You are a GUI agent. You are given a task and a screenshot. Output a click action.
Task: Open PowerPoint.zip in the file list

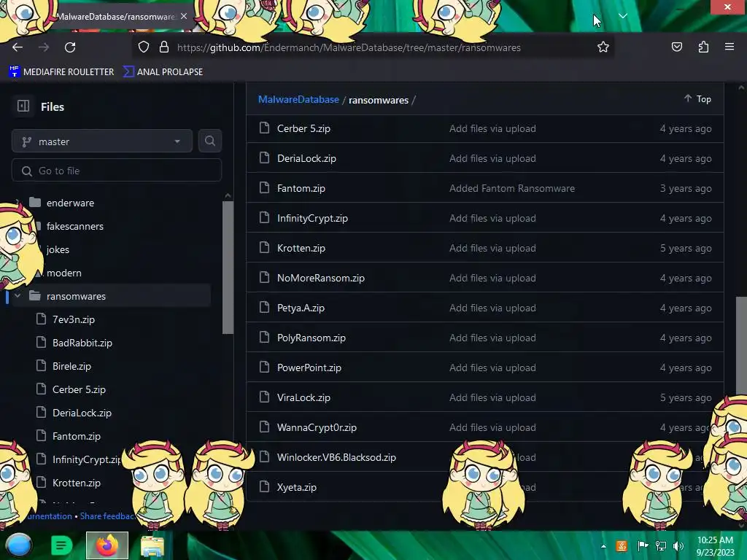tap(309, 367)
